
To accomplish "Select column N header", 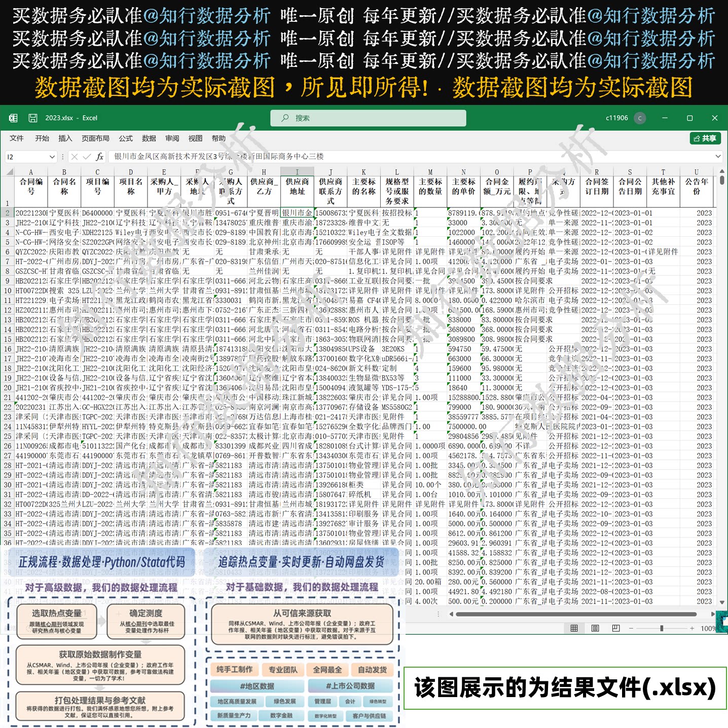I will tap(463, 172).
